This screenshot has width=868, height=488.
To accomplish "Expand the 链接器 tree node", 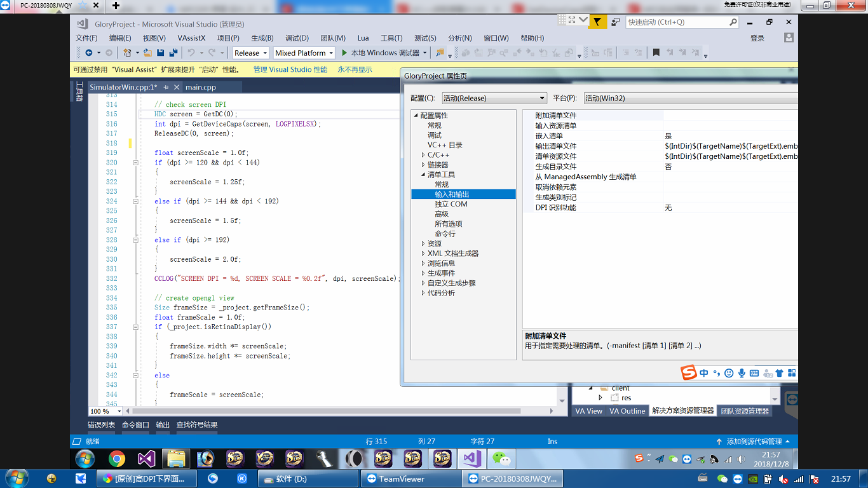I will [x=424, y=165].
